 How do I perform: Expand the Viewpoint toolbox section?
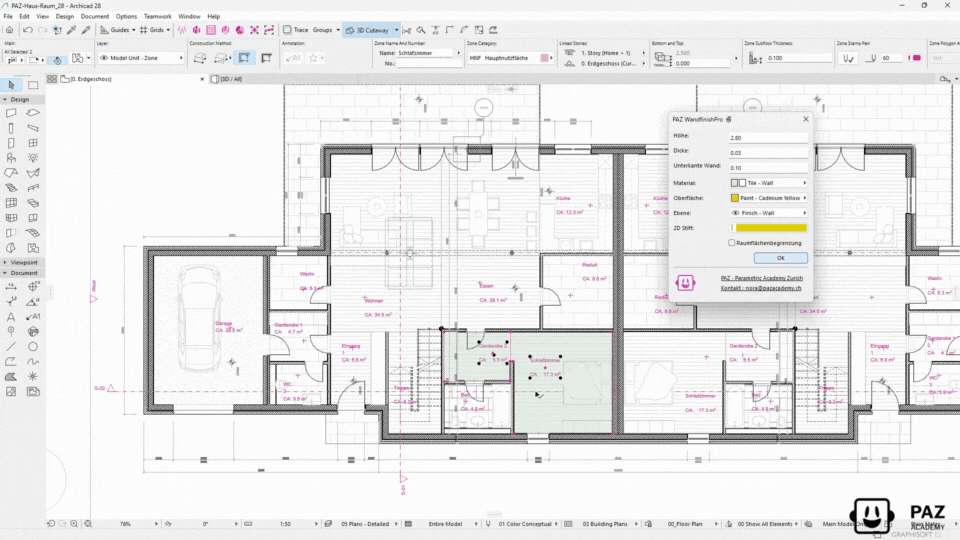click(6, 262)
